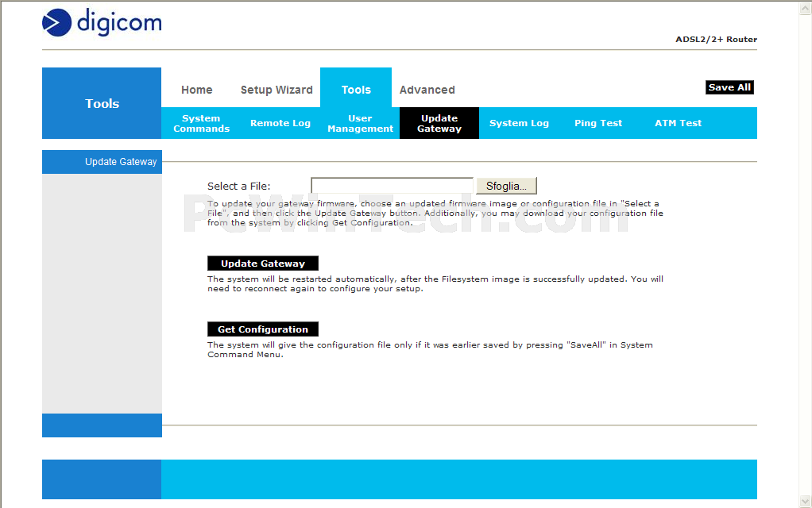The image size is (812, 508).
Task: Go to User Management
Action: point(360,124)
